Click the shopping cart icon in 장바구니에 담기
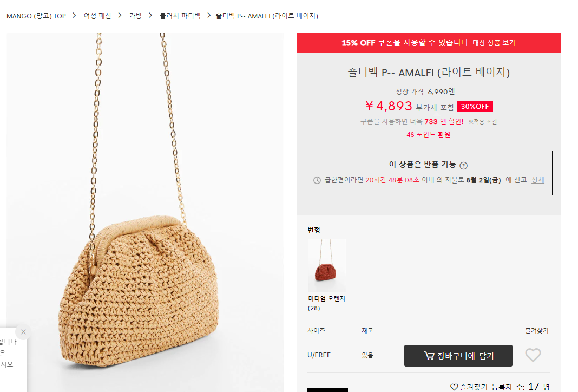Image resolution: width=578 pixels, height=392 pixels. coord(429,356)
